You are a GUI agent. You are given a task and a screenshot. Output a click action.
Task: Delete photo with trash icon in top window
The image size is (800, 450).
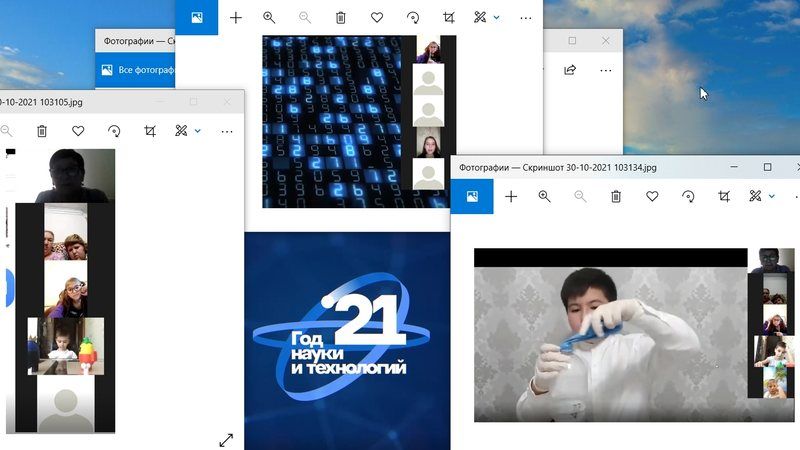point(341,18)
